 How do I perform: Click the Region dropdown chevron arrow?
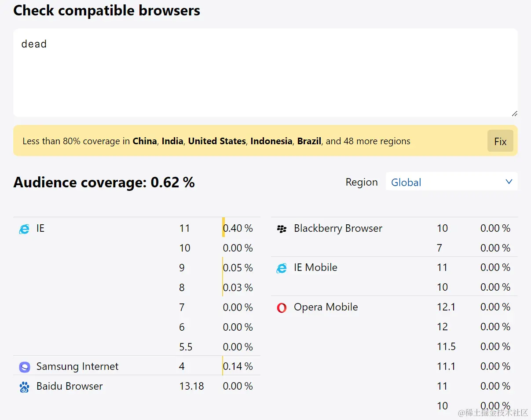pos(509,182)
